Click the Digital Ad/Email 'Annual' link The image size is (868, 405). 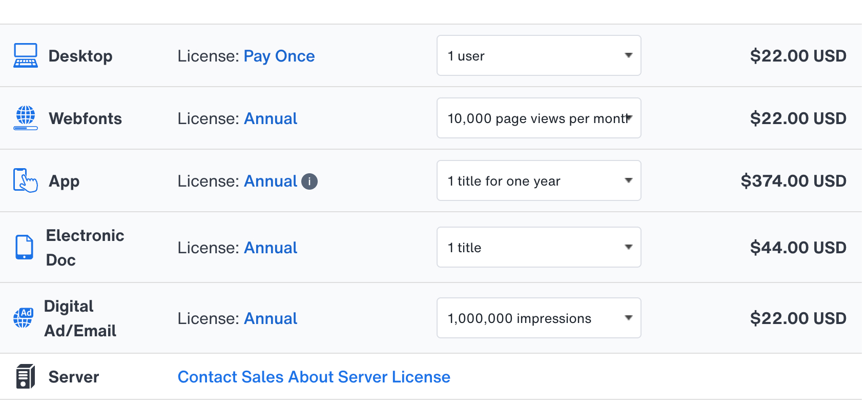pyautogui.click(x=270, y=318)
